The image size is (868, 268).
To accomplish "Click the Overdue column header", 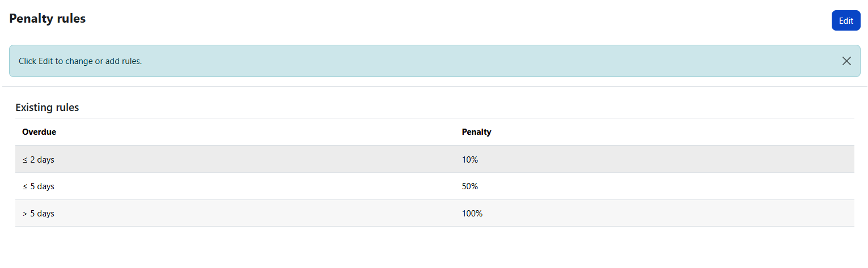I will tap(39, 132).
